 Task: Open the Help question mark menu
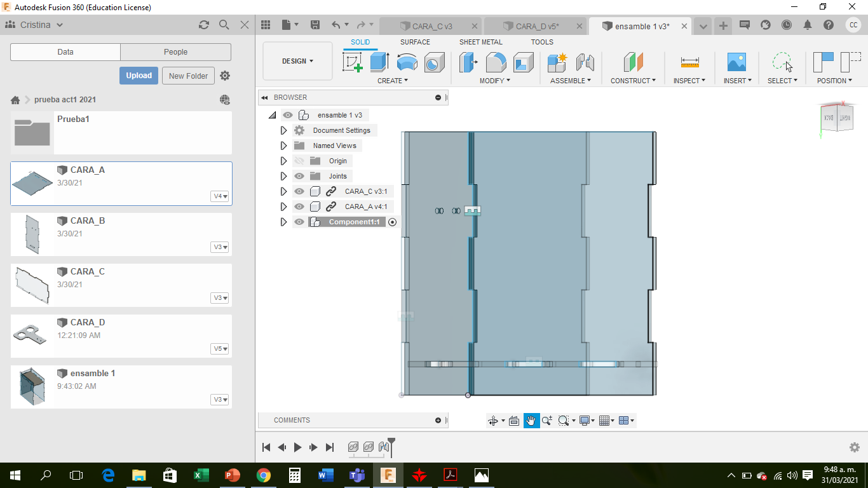pos(829,25)
